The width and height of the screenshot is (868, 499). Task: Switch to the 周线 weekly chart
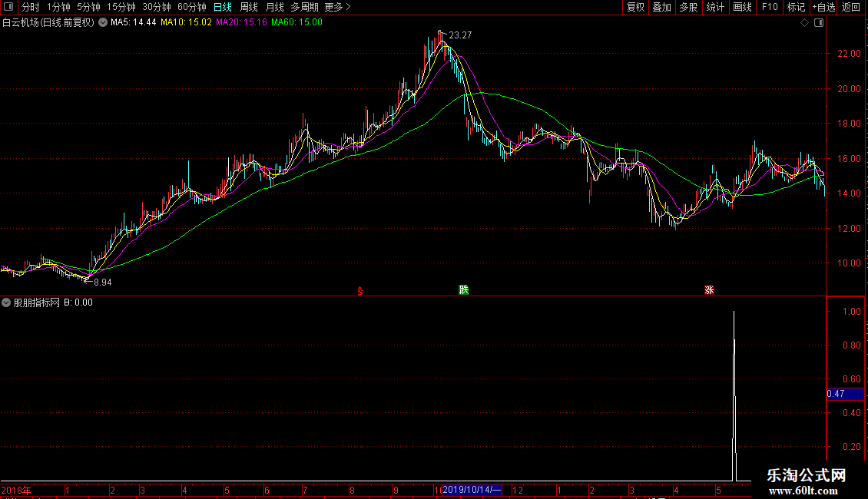249,7
